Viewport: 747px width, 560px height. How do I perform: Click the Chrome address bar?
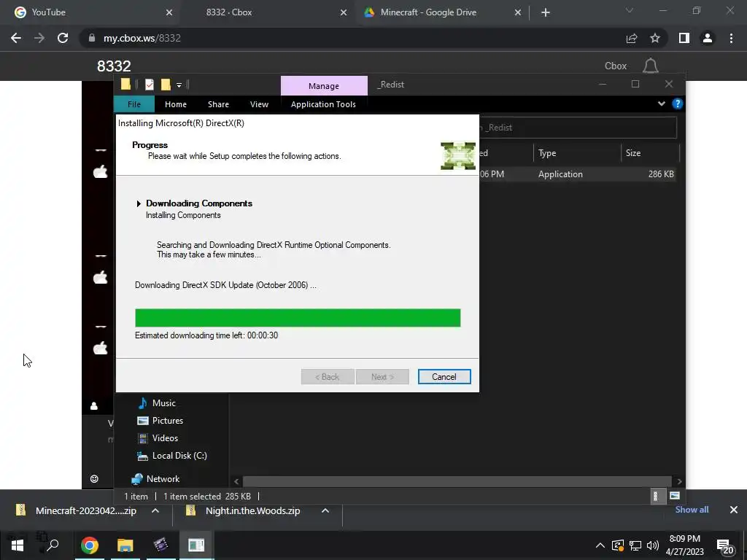point(352,38)
